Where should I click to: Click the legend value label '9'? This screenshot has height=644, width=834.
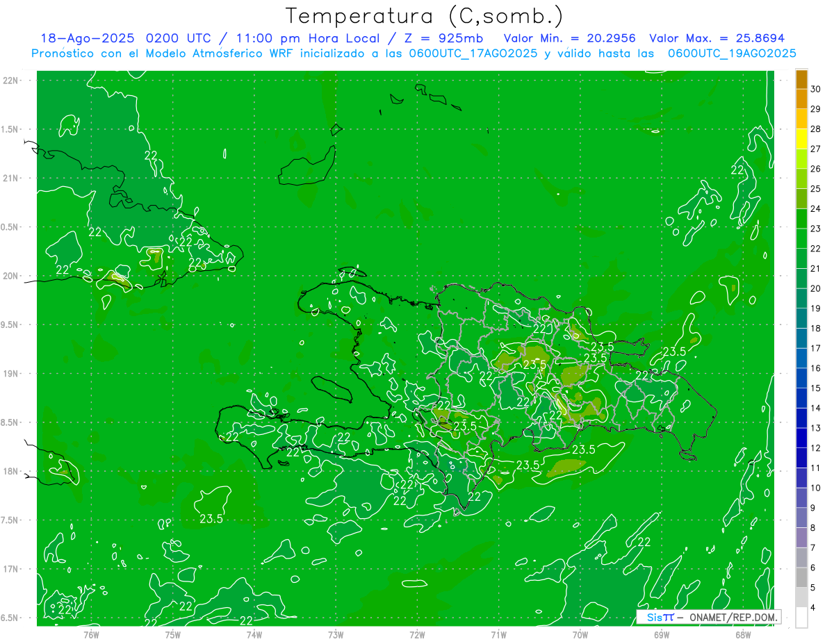[x=813, y=508]
